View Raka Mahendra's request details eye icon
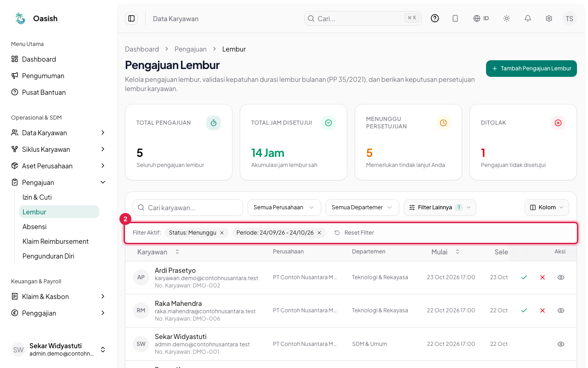 (x=561, y=310)
